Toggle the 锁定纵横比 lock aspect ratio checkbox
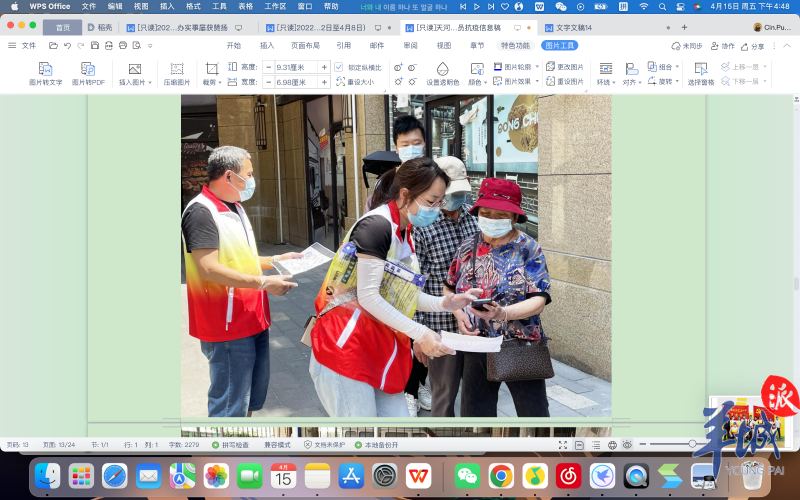Image resolution: width=800 pixels, height=500 pixels. (x=339, y=67)
